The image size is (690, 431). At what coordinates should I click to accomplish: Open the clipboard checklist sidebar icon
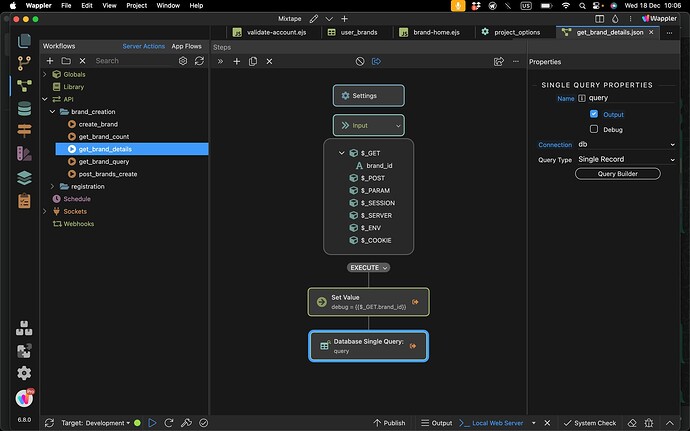pos(24,201)
